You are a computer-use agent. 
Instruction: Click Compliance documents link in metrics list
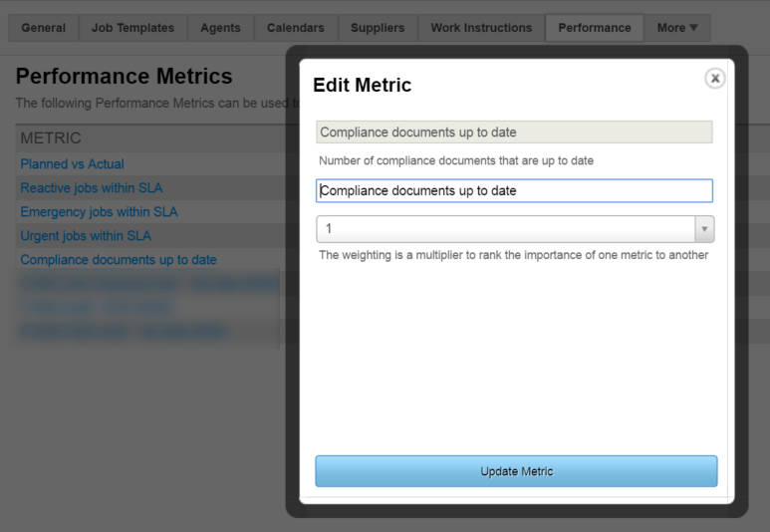click(118, 260)
